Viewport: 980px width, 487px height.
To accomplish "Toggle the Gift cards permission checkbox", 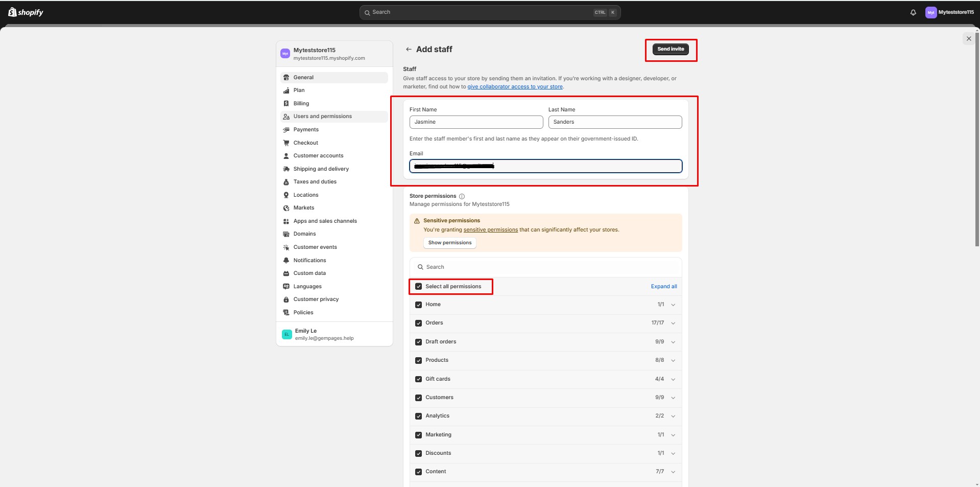I will pos(419,379).
